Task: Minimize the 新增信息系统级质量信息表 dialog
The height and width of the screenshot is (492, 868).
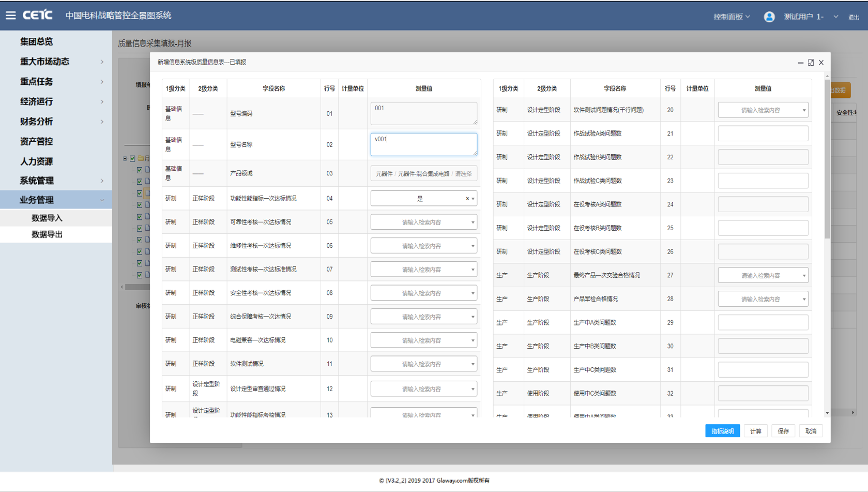Action: coord(800,63)
